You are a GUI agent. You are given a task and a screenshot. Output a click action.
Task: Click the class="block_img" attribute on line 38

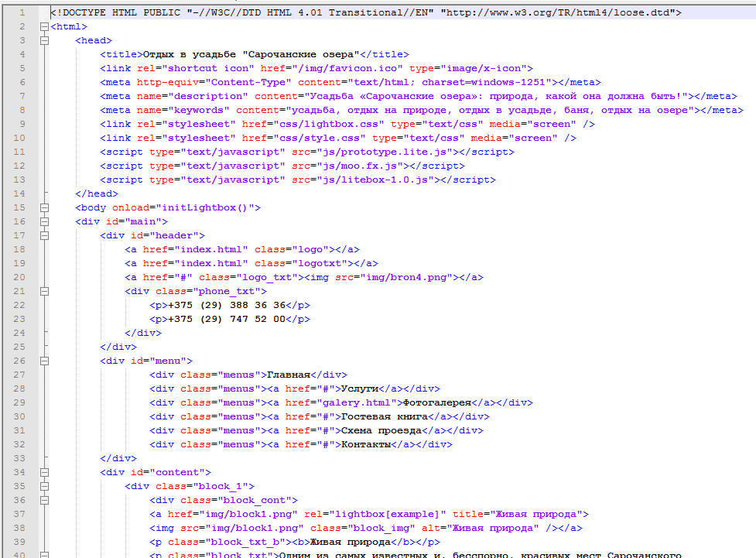point(363,528)
